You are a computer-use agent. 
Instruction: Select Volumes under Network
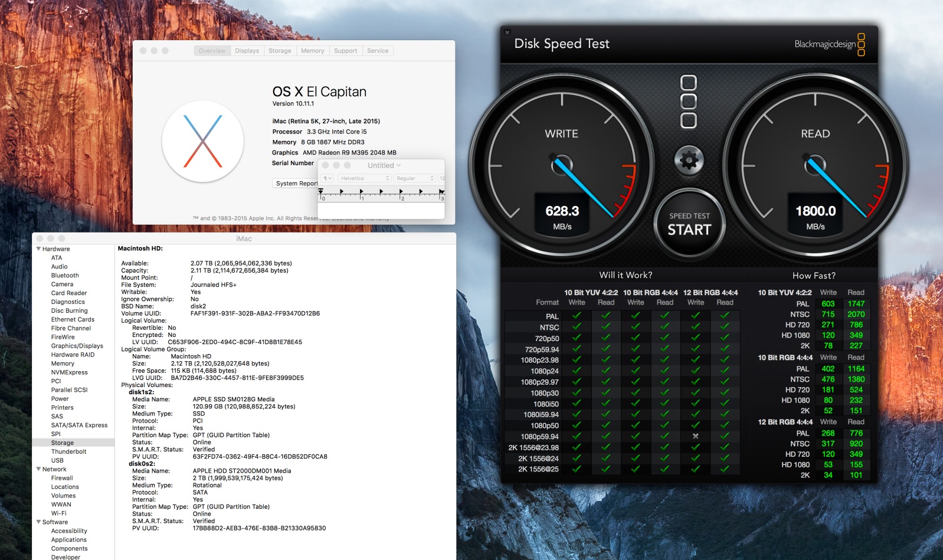pos(63,496)
